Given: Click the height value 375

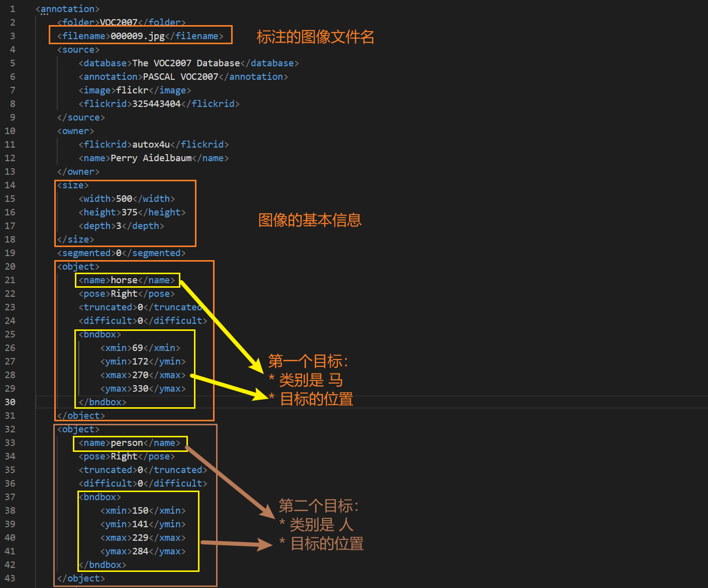Looking at the screenshot, I should point(129,212).
